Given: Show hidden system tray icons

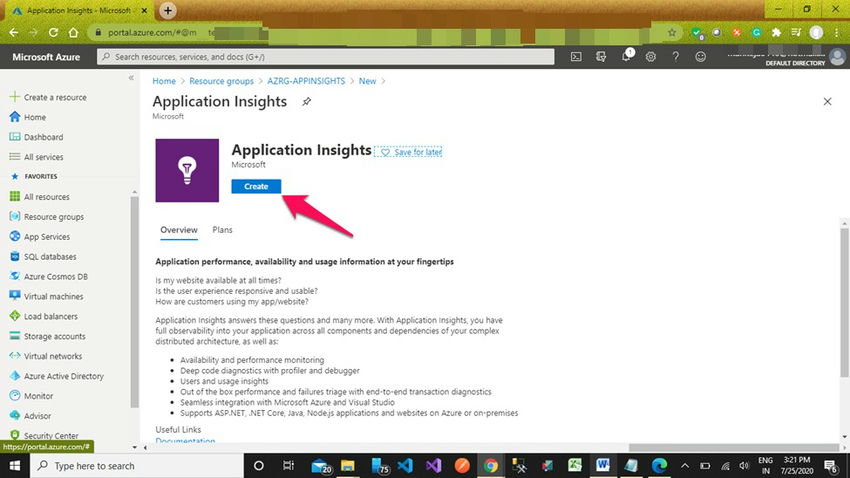Looking at the screenshot, I should (685, 466).
